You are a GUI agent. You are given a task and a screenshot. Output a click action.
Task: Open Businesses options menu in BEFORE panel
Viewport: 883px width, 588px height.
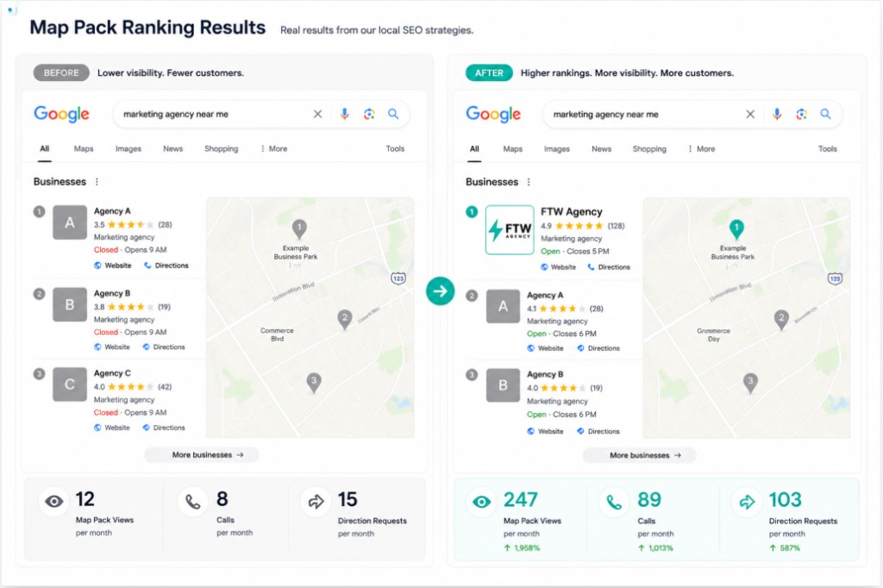point(97,182)
